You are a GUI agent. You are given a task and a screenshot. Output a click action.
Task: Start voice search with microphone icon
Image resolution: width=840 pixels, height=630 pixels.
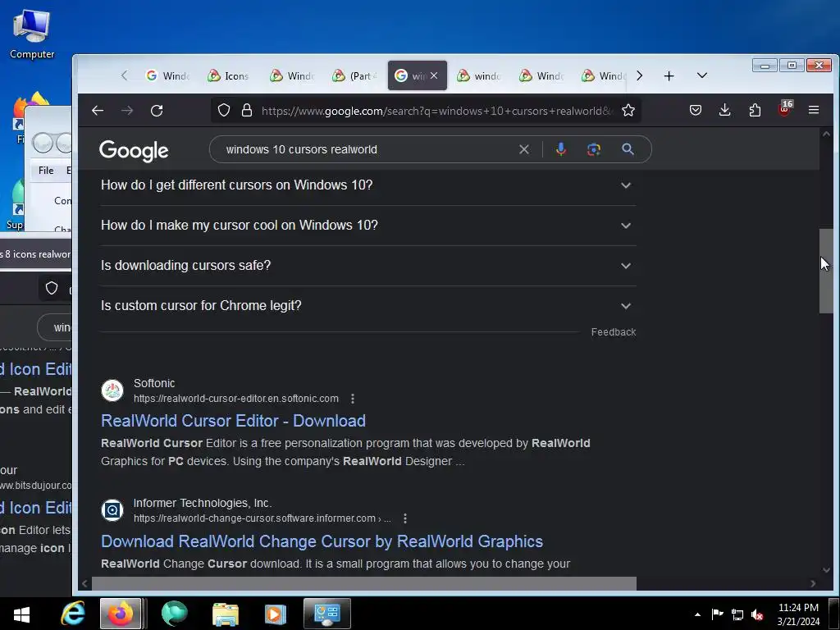pyautogui.click(x=561, y=149)
